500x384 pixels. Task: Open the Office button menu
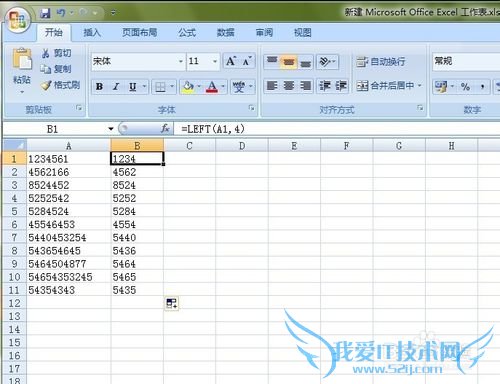[x=17, y=19]
